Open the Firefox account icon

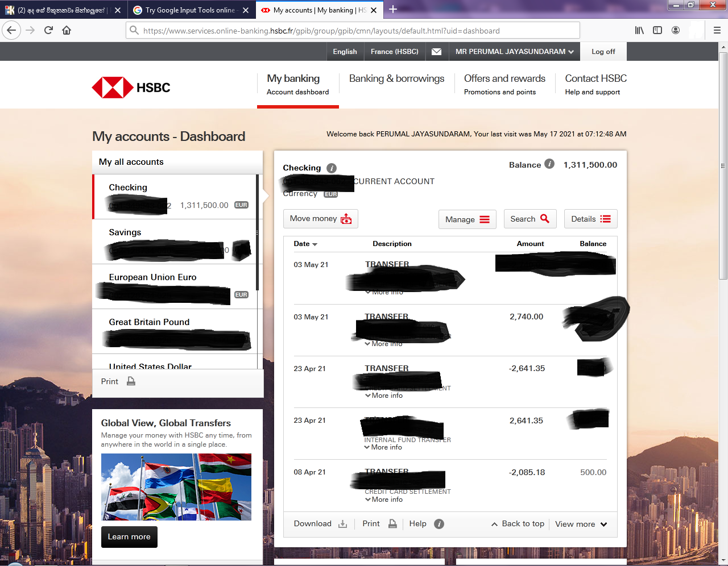[x=676, y=30]
